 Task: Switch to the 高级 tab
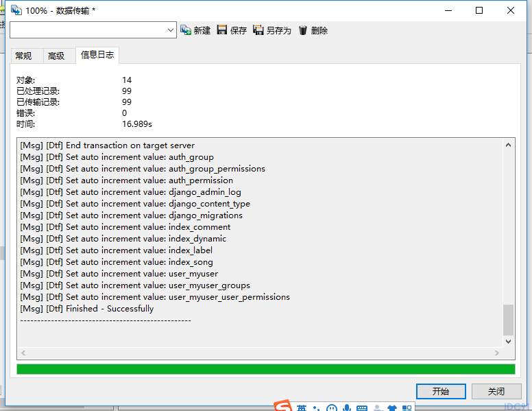pos(56,56)
